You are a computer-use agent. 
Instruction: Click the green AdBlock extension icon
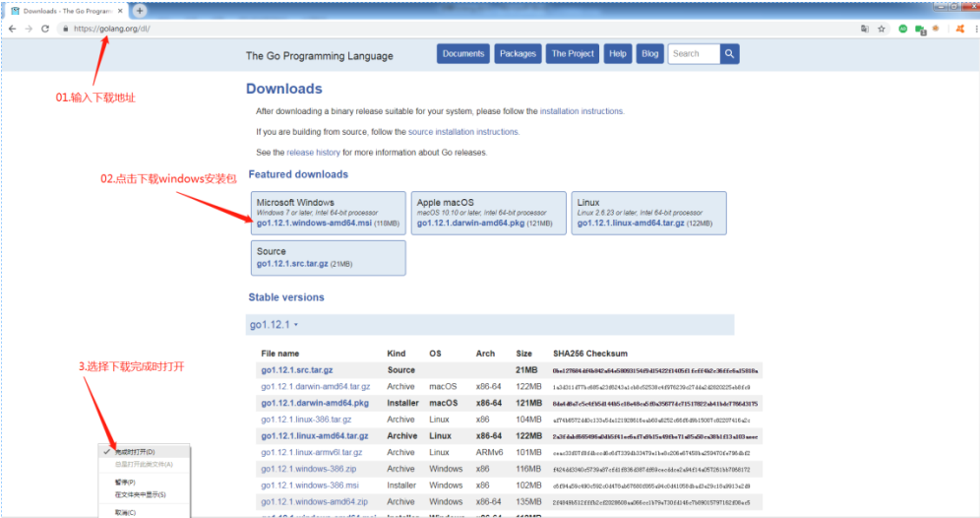pos(902,29)
